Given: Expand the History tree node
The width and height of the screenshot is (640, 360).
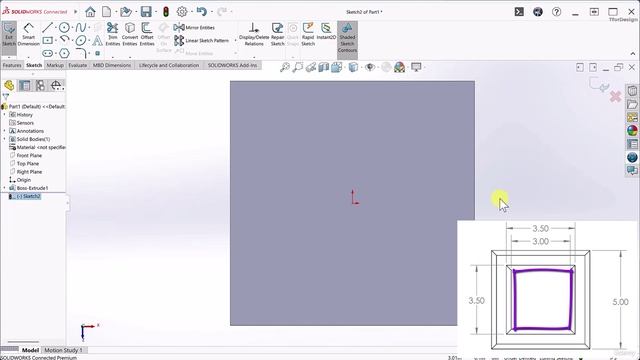Looking at the screenshot, I should click(x=4, y=115).
